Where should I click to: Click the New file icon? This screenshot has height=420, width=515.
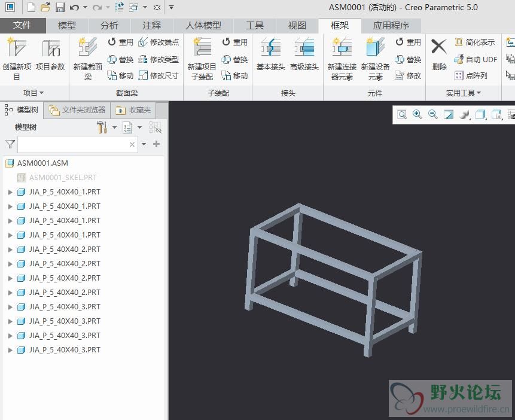click(31, 7)
